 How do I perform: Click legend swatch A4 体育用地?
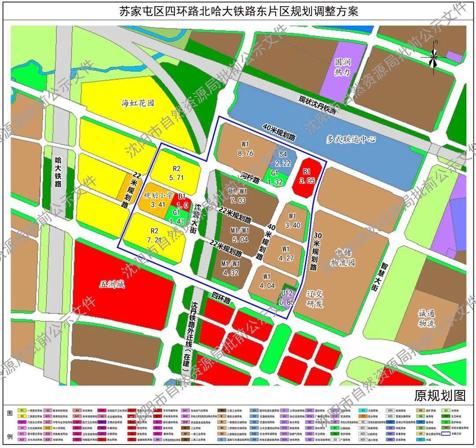click(77, 411)
